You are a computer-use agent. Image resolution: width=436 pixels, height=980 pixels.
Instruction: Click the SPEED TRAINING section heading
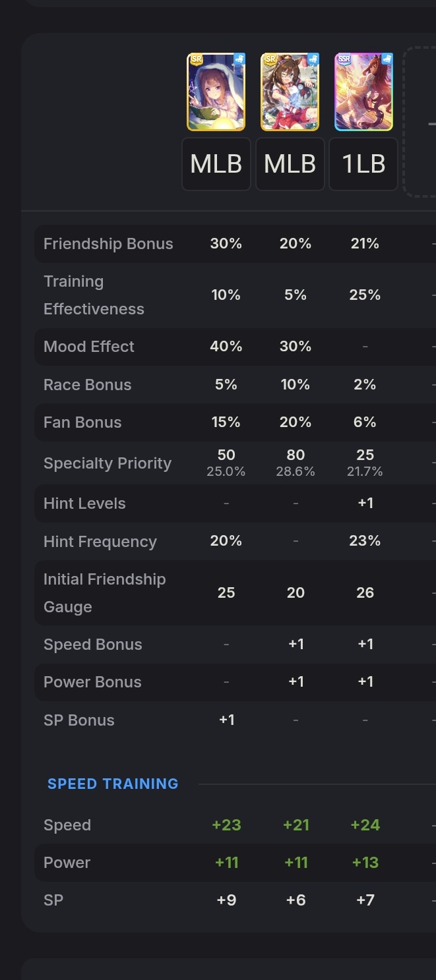[x=113, y=784]
